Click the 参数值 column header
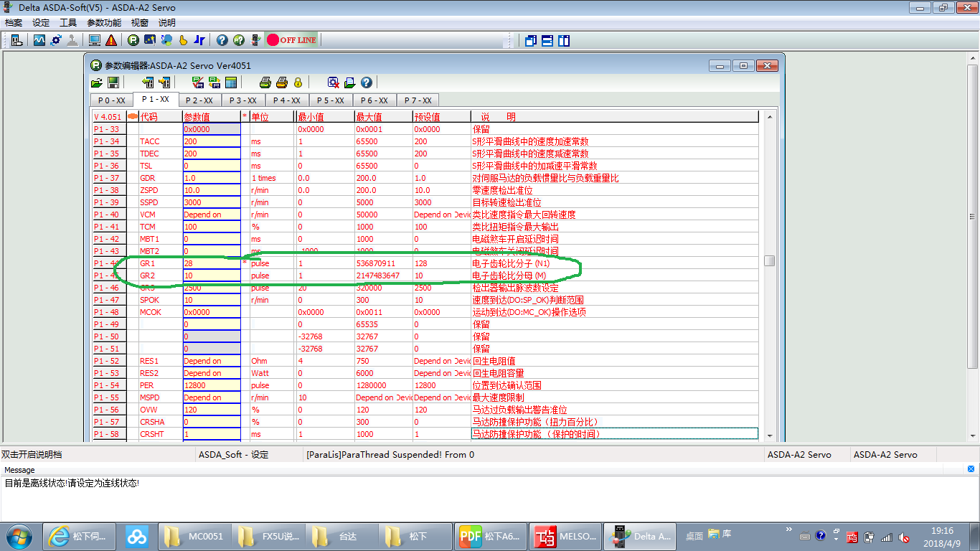 pyautogui.click(x=211, y=117)
